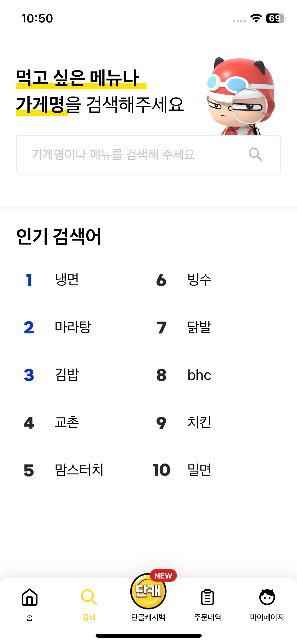Open the 마이페이지 face icon
297x644 pixels.
pos(267,597)
